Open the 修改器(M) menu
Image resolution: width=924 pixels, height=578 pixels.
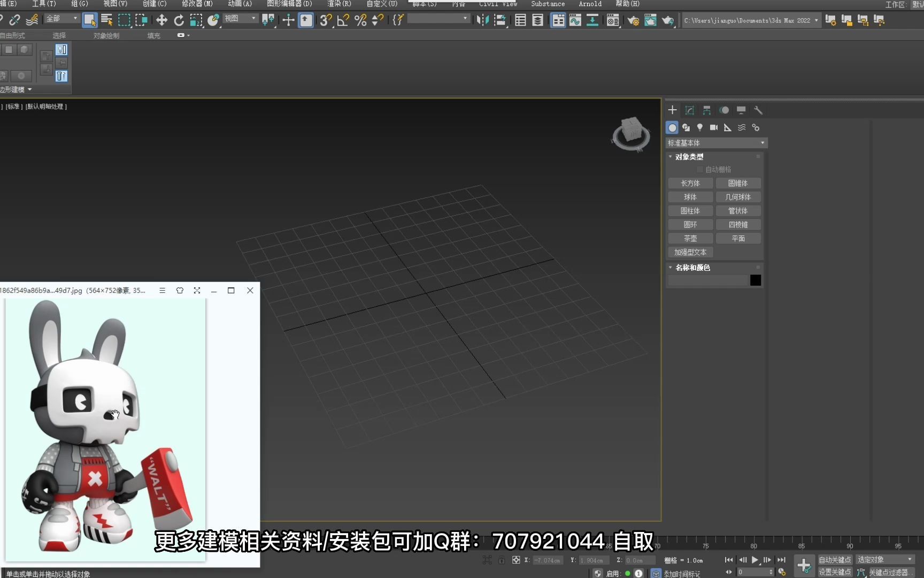197,4
